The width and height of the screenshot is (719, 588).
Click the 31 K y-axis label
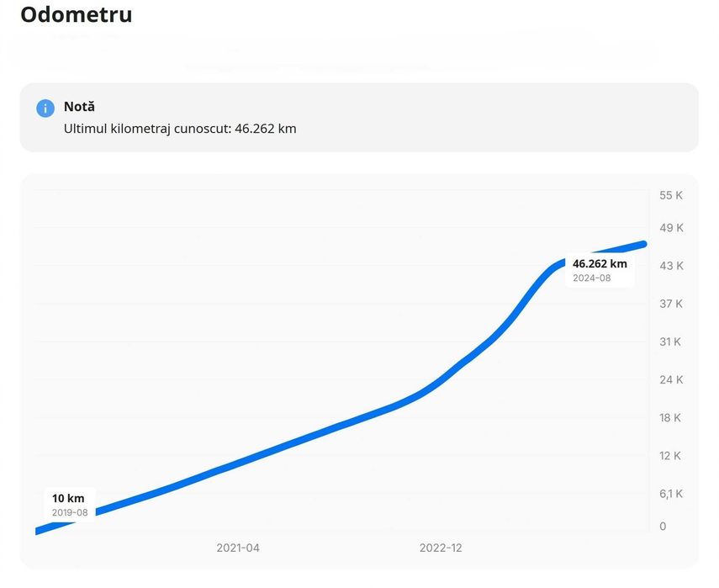670,342
